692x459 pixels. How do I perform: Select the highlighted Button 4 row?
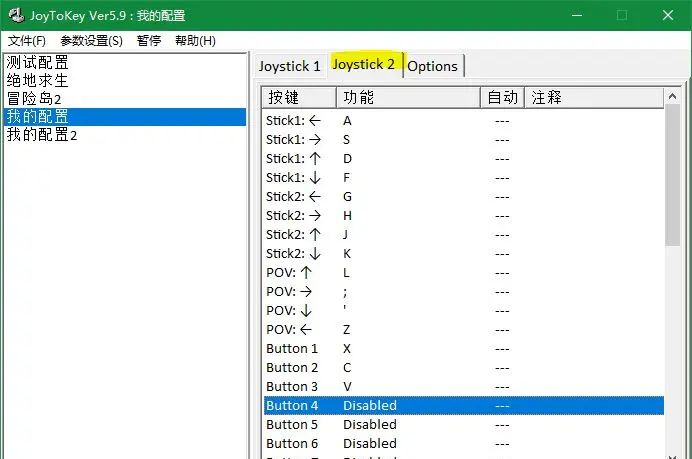coord(464,406)
